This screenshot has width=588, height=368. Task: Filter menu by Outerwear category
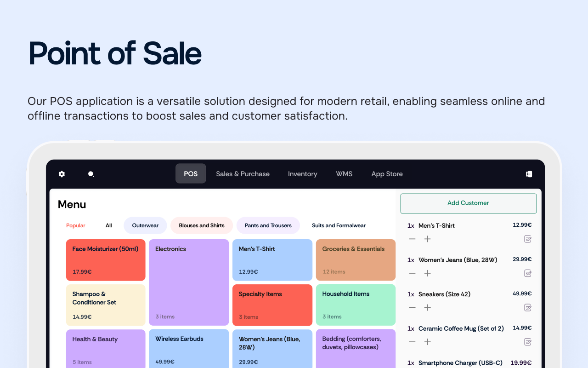tap(145, 225)
